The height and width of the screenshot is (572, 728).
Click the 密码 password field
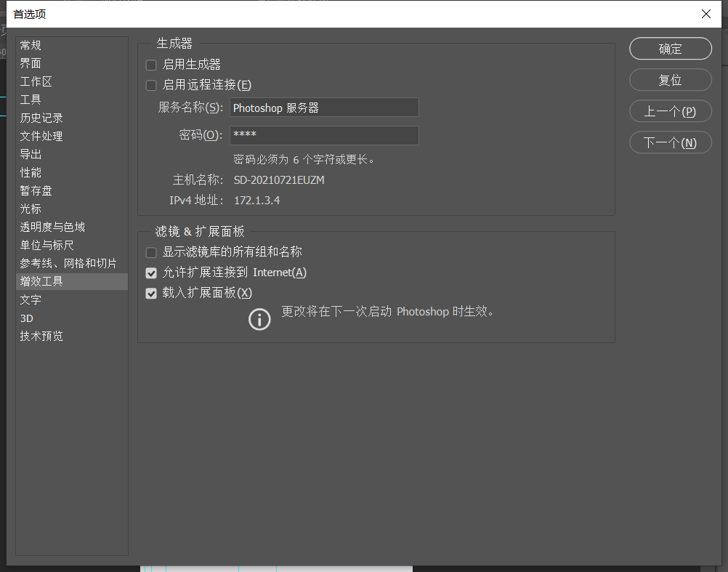tap(324, 135)
